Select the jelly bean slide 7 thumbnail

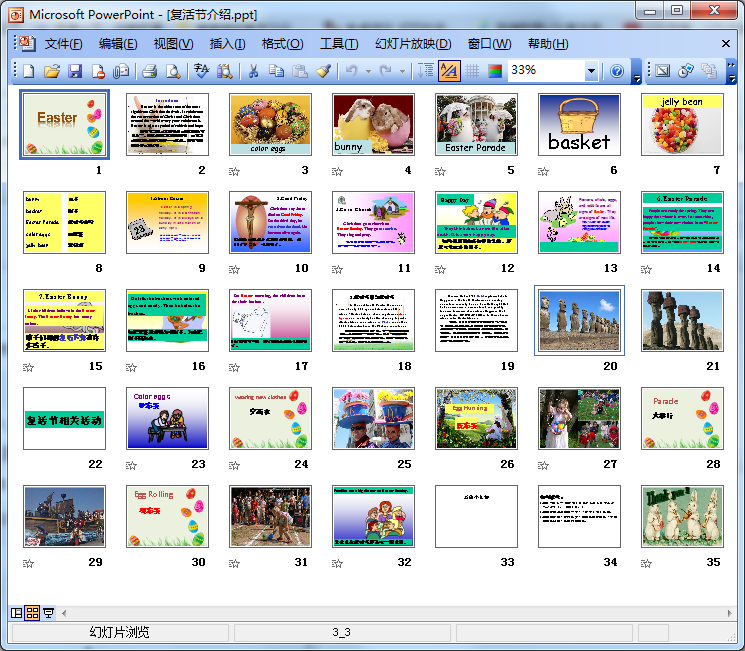(x=682, y=124)
